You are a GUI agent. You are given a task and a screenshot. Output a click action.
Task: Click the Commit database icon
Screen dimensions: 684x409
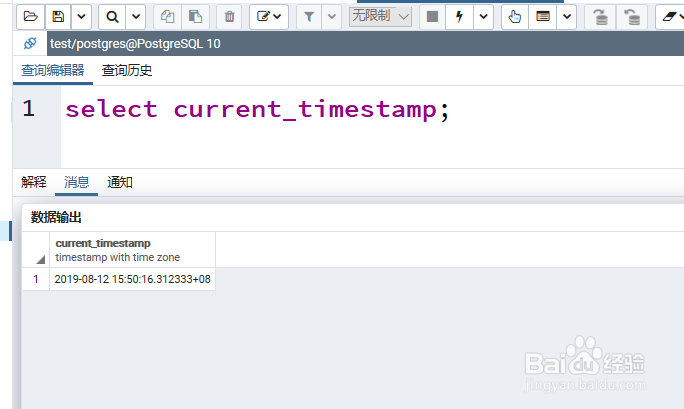[601, 17]
